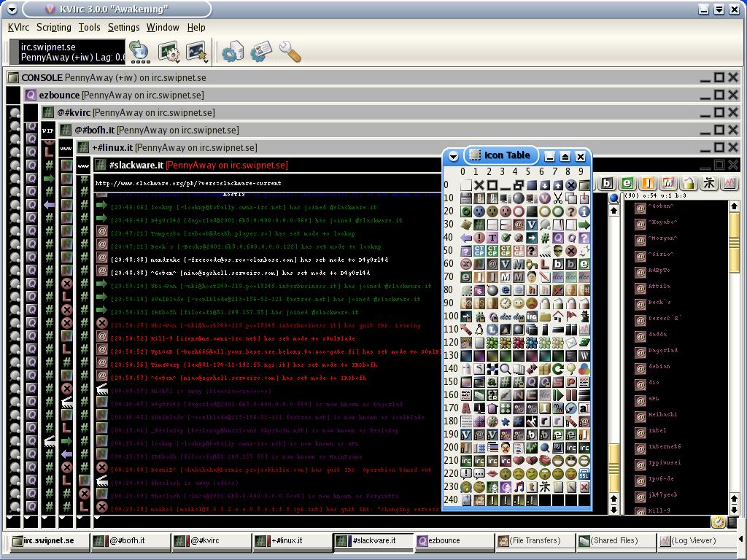
Task: Toggle the clock history button next to the input line
Action: coord(718,522)
